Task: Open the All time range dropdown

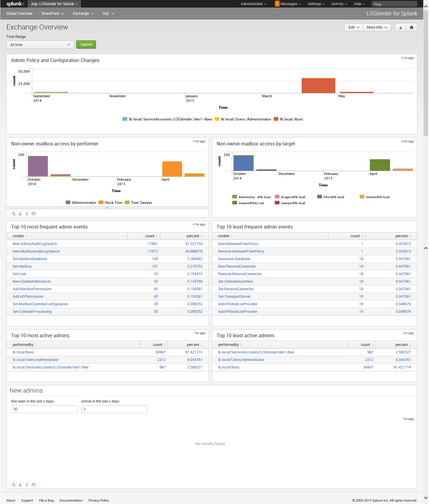Action: pyautogui.click(x=40, y=45)
